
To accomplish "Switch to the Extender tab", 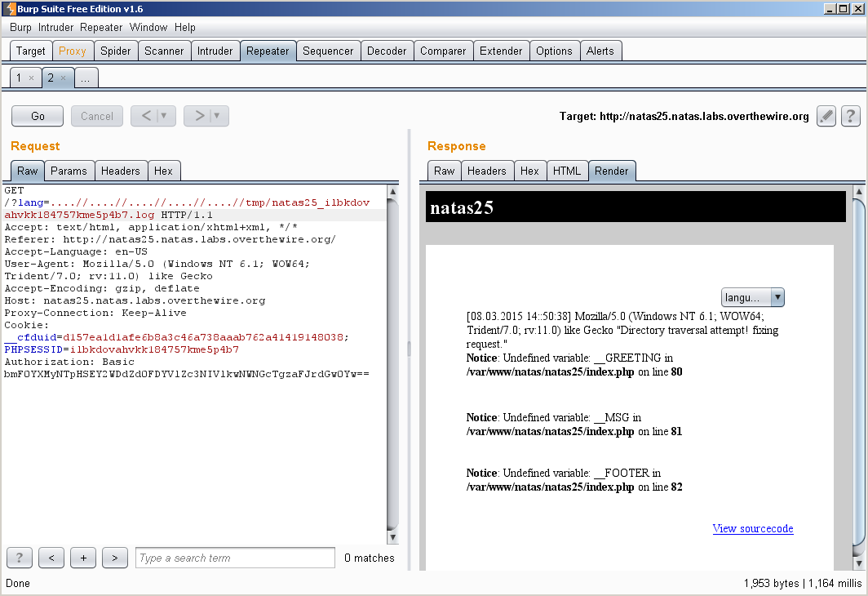I will (502, 51).
